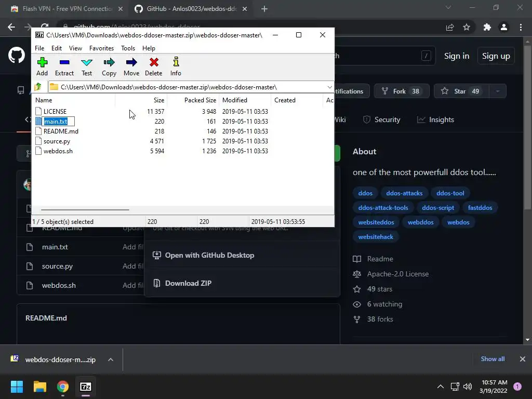Click the red Delete icon in 7-Zip
532x399 pixels.
pyautogui.click(x=154, y=66)
